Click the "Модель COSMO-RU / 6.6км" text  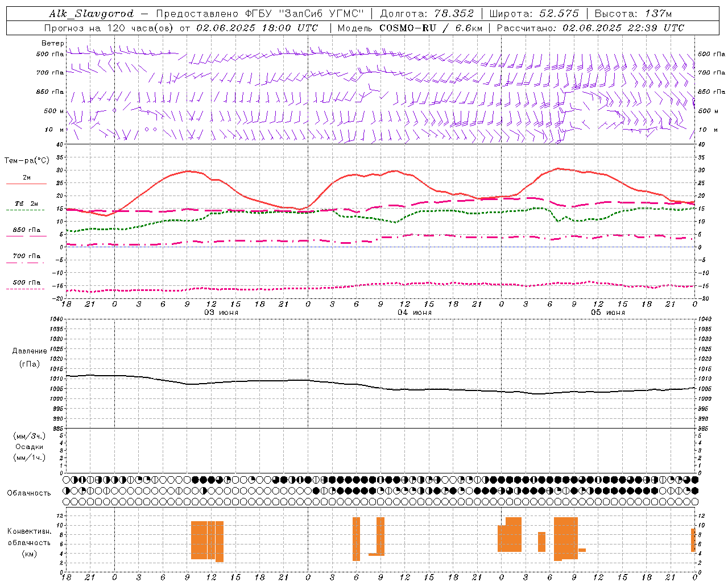[409, 28]
